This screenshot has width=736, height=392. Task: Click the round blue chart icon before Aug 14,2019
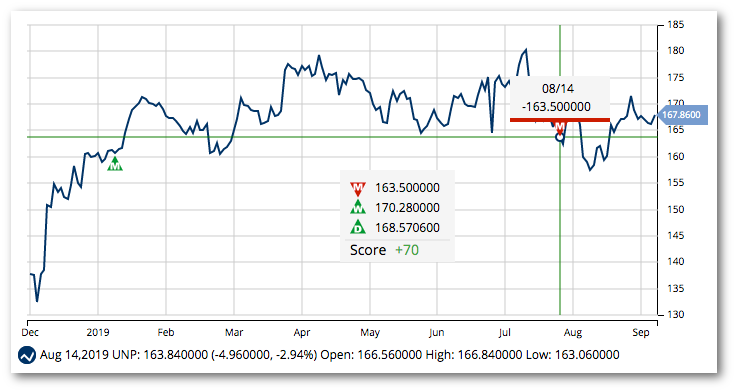coord(27,355)
